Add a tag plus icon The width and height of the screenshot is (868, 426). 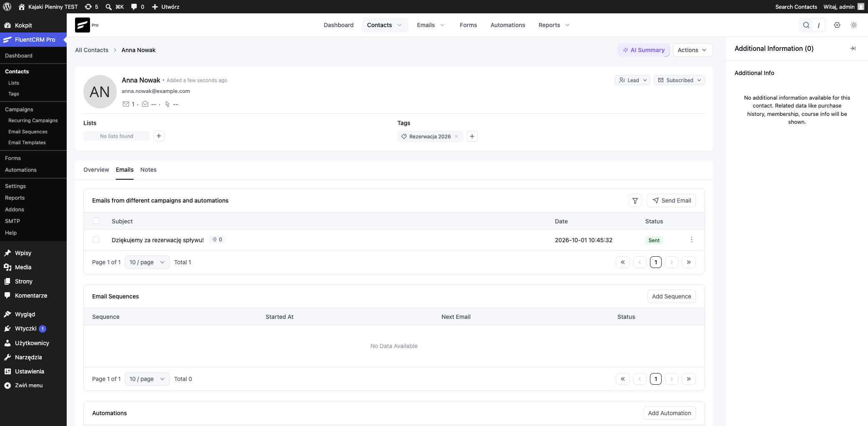click(472, 136)
